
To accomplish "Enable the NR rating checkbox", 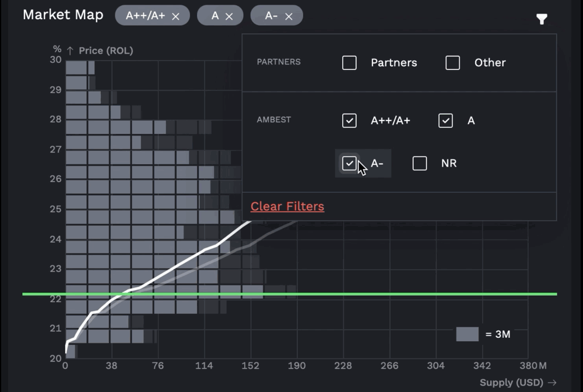I will pyautogui.click(x=420, y=163).
